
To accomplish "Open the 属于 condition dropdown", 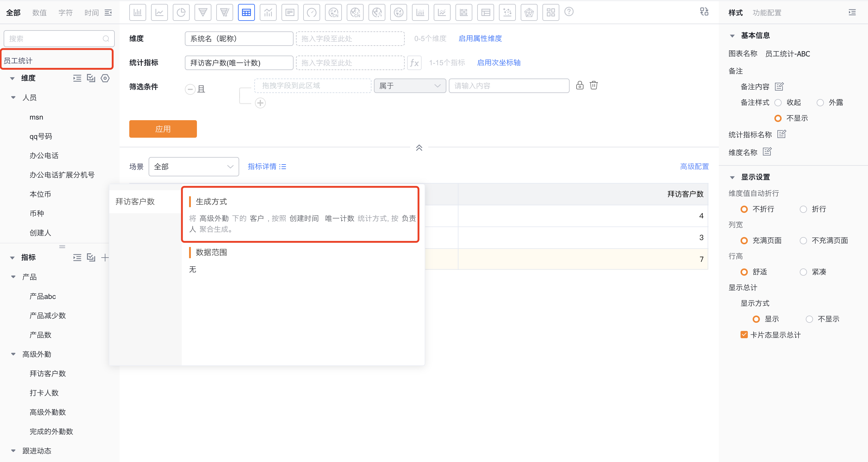I will [410, 85].
